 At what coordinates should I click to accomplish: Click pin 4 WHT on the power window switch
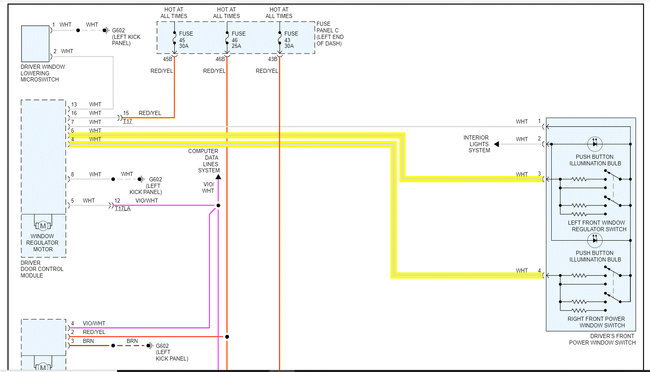[529, 270]
